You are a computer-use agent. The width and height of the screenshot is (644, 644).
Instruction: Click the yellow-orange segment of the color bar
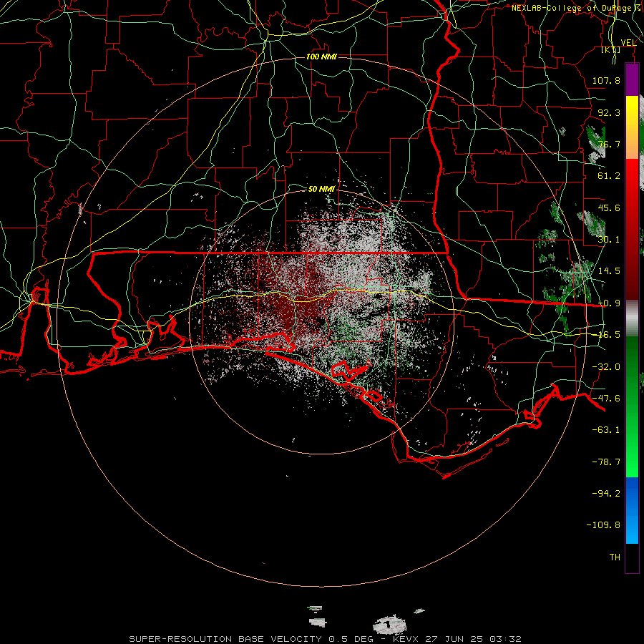tap(632, 127)
